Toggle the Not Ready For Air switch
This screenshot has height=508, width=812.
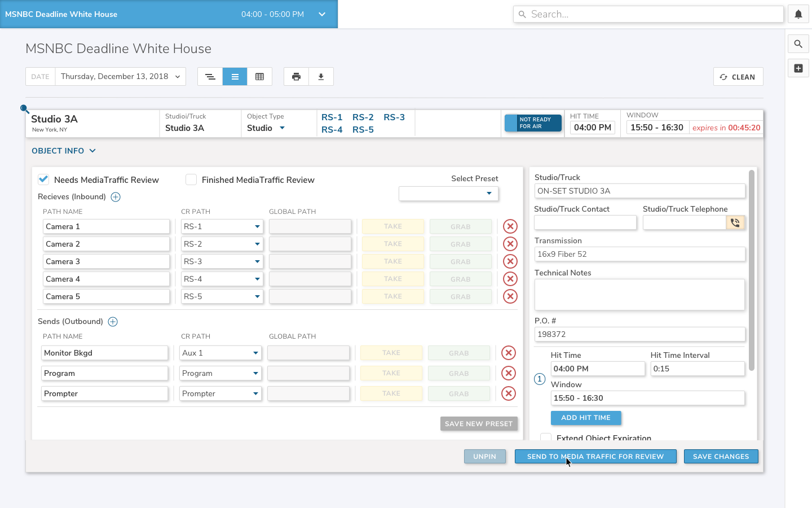coord(533,123)
